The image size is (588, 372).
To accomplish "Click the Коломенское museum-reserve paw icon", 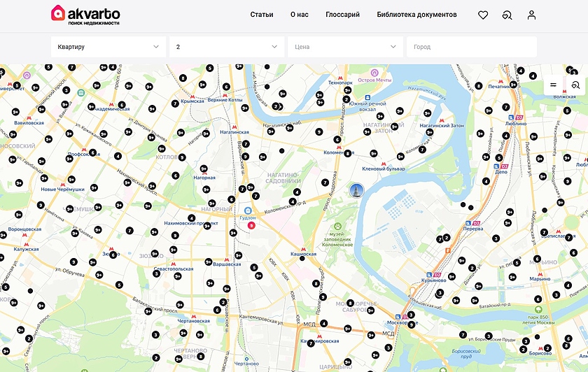I will pyautogui.click(x=338, y=227).
